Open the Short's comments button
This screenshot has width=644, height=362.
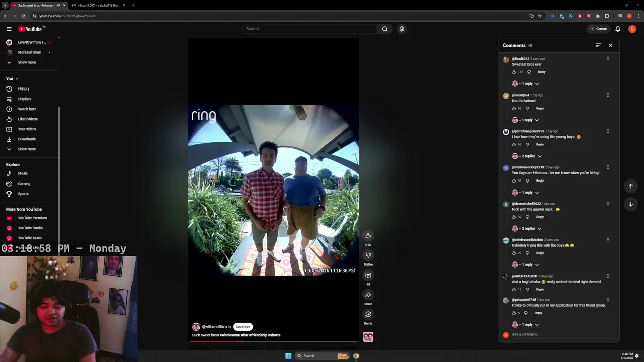click(368, 275)
